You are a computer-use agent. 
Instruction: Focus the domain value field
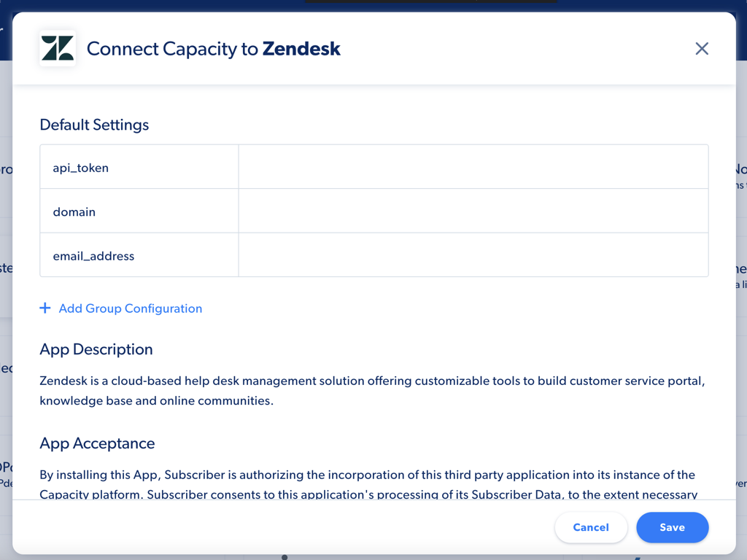(x=473, y=211)
